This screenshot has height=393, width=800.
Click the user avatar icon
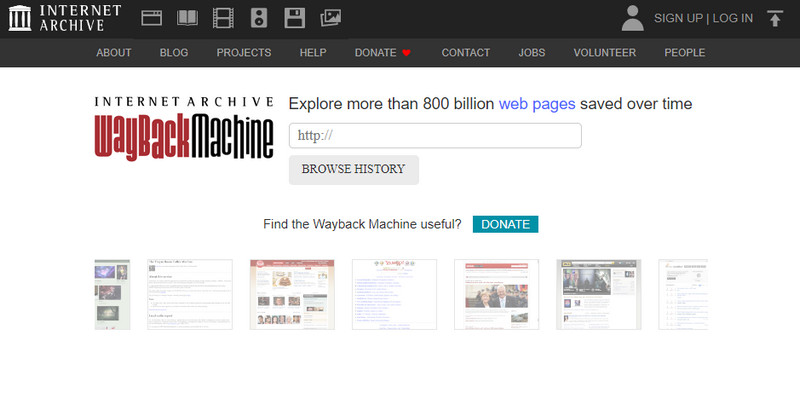tap(633, 18)
